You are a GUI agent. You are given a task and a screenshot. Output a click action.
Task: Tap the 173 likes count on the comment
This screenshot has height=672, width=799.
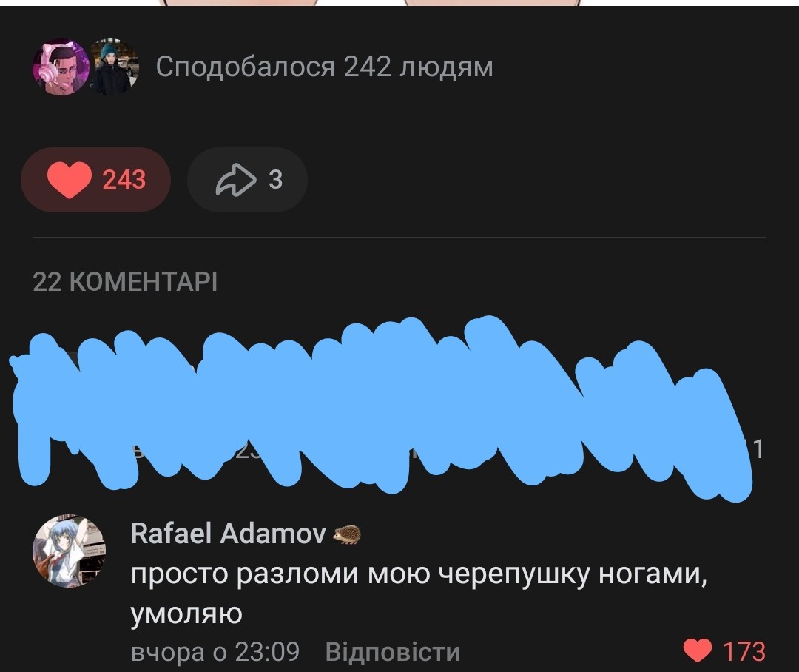[x=744, y=651]
